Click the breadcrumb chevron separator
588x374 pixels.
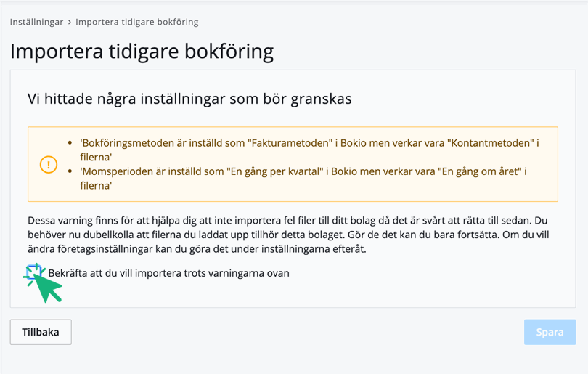pyautogui.click(x=70, y=22)
